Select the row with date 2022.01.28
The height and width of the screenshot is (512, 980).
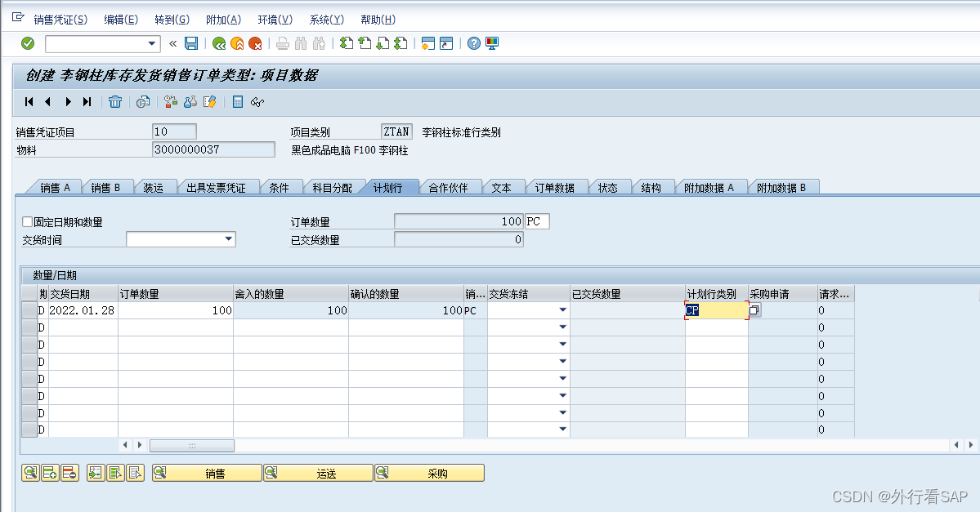click(29, 310)
